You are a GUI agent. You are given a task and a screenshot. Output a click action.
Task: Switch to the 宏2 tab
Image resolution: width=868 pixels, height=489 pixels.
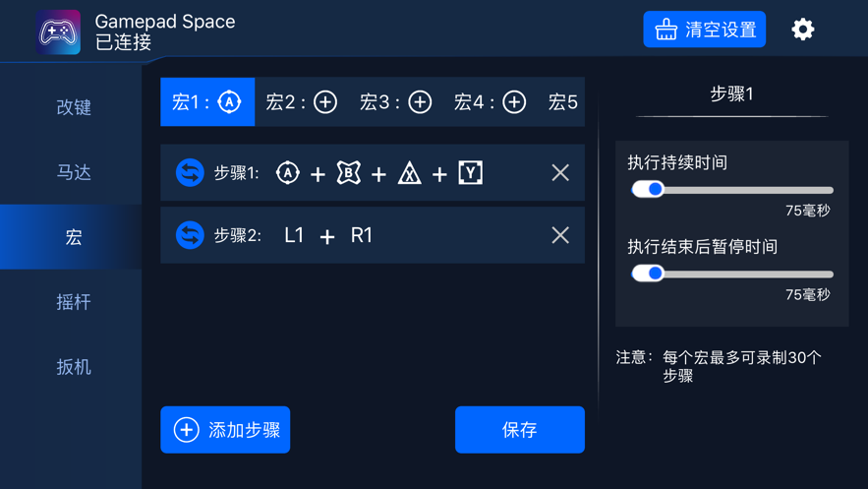(302, 102)
